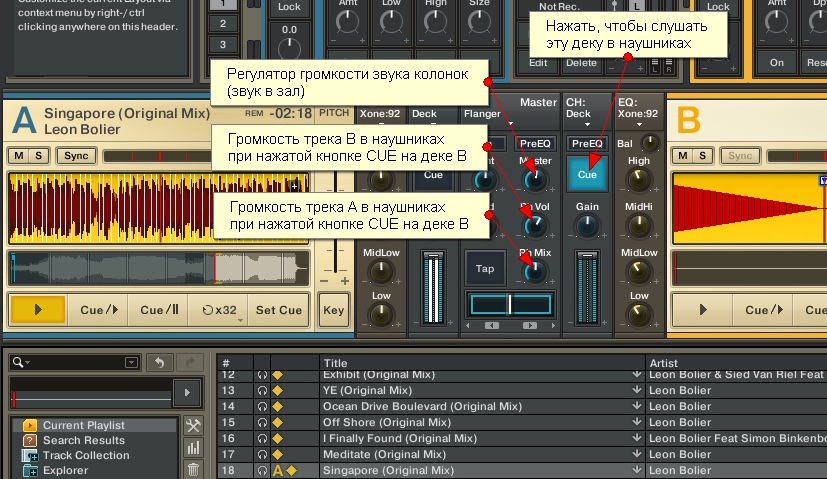Click the Cue/Play button on Deck A

[x=98, y=310]
